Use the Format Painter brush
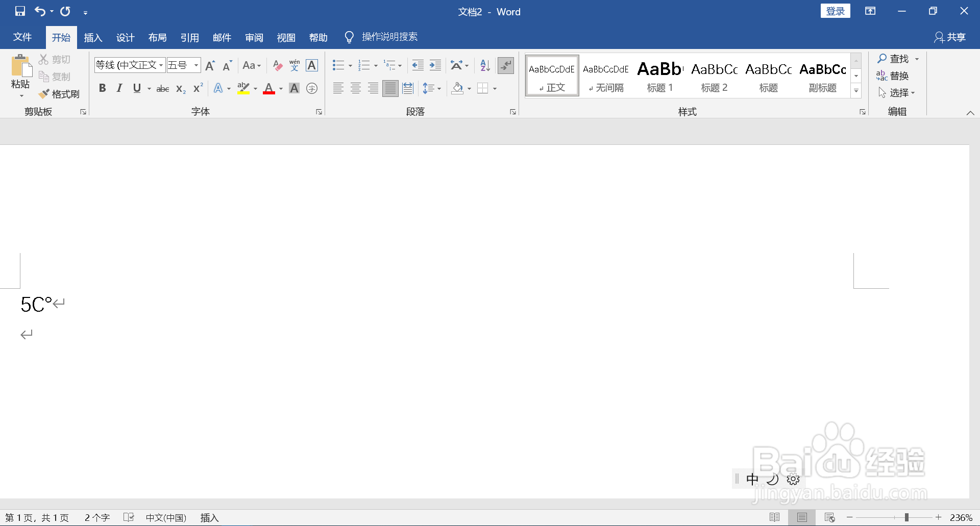Viewport: 980px width, 526px height. pos(59,94)
